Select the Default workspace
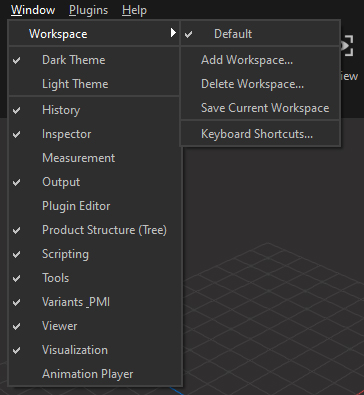 pyautogui.click(x=260, y=34)
